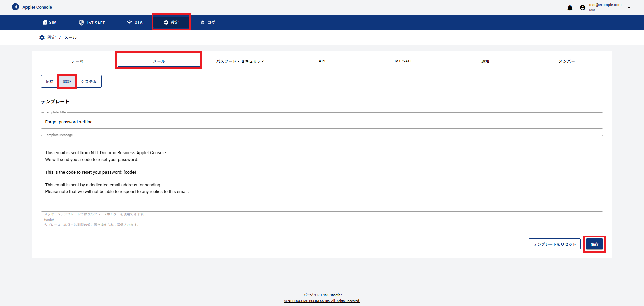Click the Template Title input field
644x306 pixels.
(x=321, y=122)
